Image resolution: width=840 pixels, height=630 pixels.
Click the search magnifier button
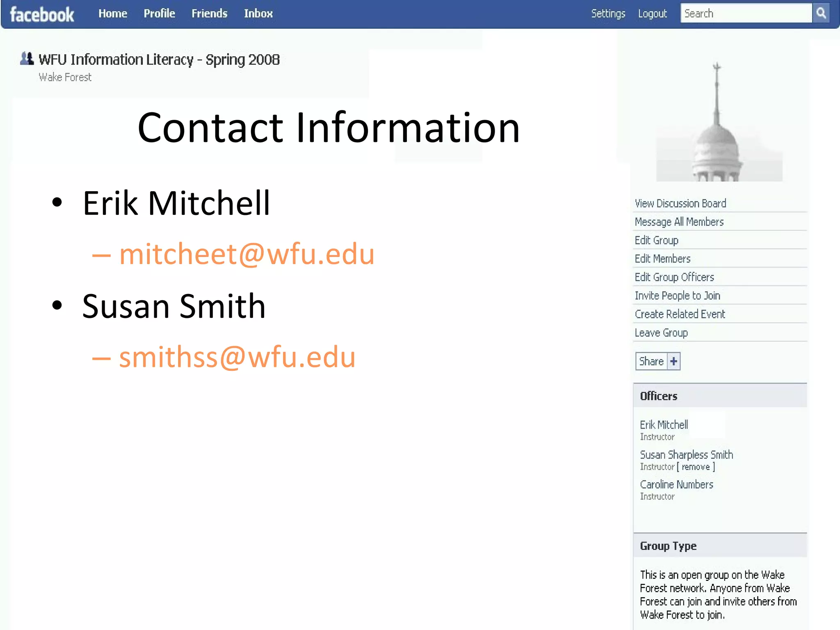pos(821,13)
